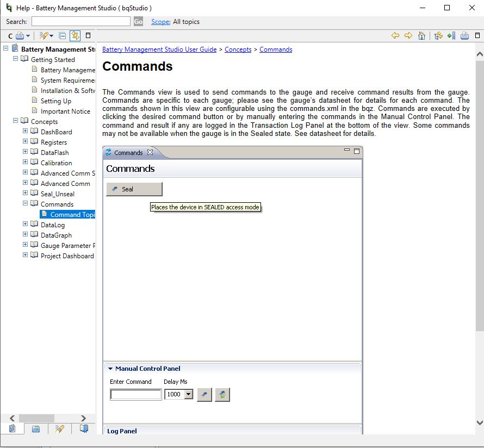Viewport: 484px width, 448px height.
Task: Click Show in Table of Contents icon
Action: [438, 36]
